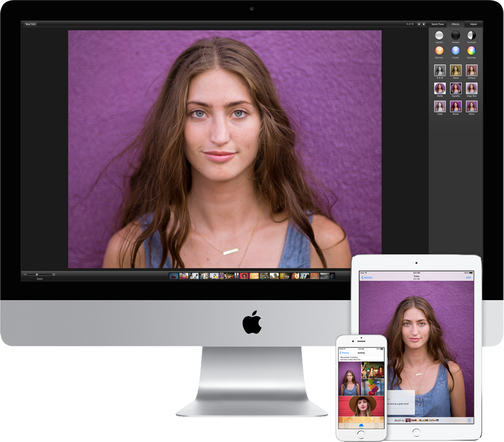
Task: Tap the iPhone home button
Action: (x=361, y=435)
